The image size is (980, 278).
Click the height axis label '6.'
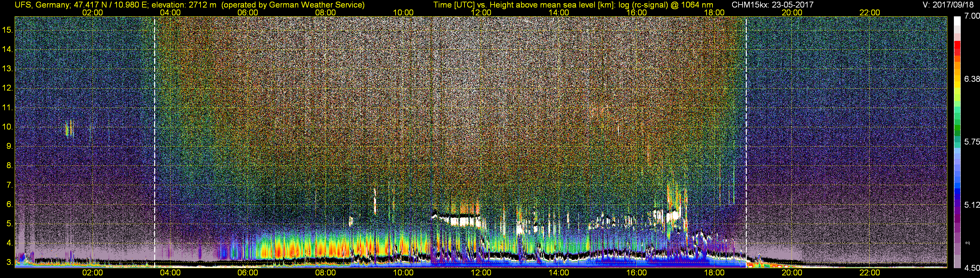point(10,204)
